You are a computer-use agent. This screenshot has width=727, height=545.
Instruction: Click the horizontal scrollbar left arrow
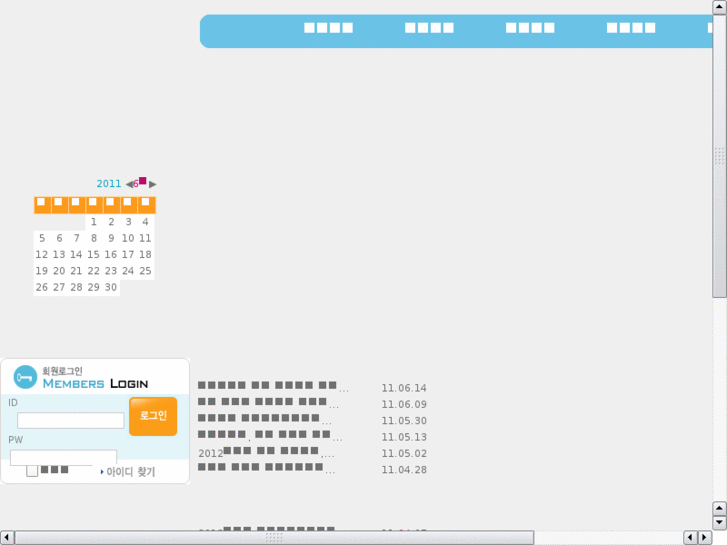pos(6,538)
